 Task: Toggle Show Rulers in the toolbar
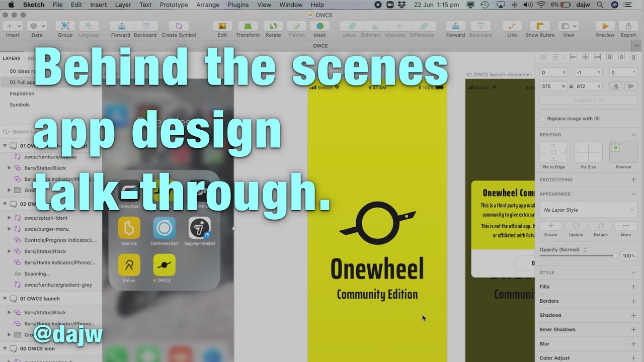(x=540, y=26)
